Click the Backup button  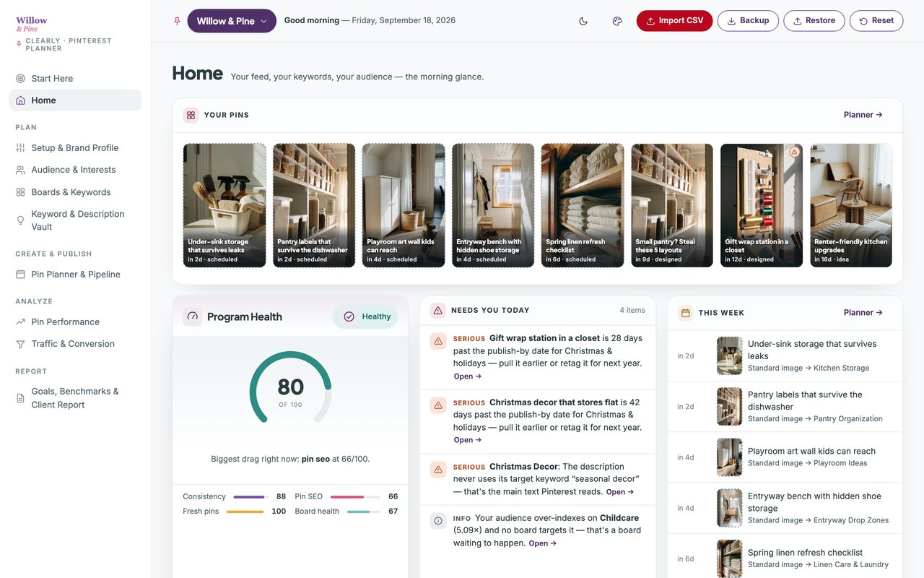[x=748, y=21]
